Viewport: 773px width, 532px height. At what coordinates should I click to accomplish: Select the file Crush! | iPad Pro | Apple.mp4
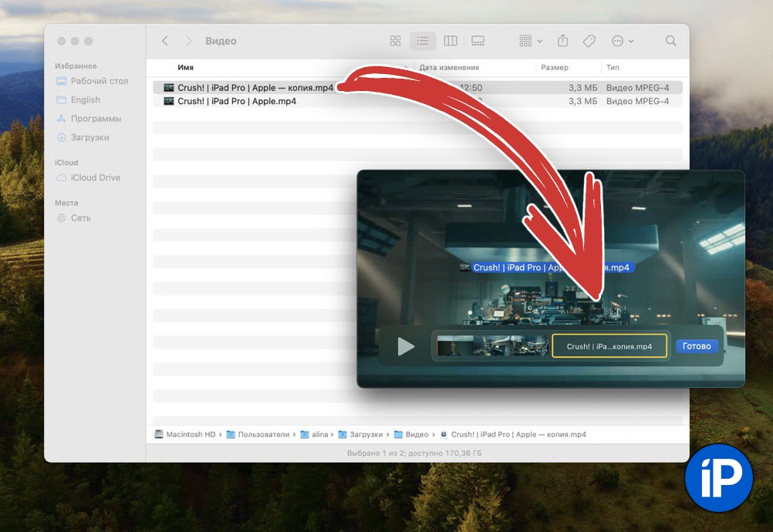(x=236, y=101)
